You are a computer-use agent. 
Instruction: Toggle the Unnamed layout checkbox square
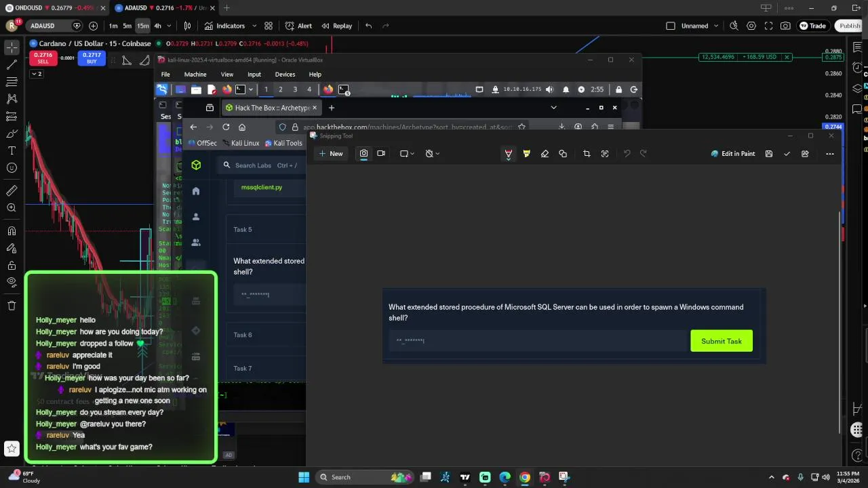tap(671, 26)
